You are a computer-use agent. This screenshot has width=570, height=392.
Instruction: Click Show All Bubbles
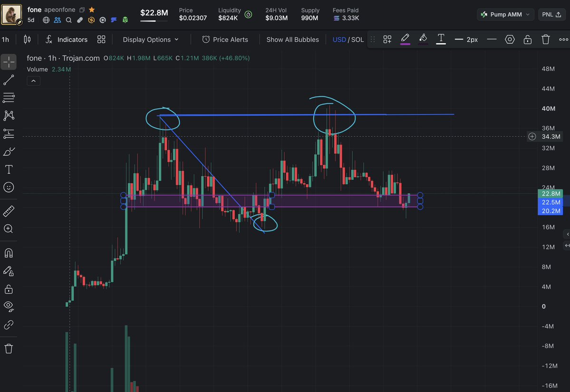coord(293,39)
